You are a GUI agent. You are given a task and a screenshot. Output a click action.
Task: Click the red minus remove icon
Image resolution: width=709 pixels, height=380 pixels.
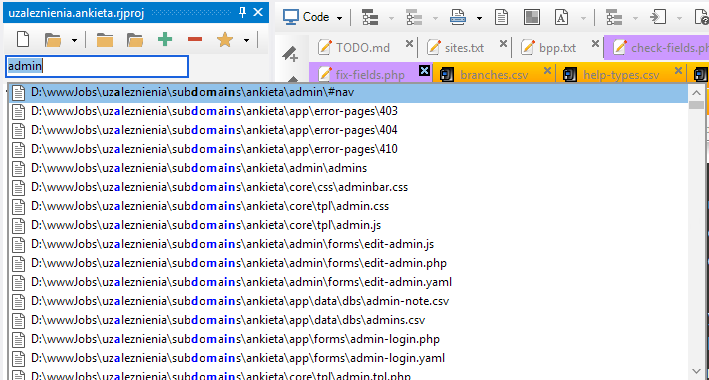195,40
